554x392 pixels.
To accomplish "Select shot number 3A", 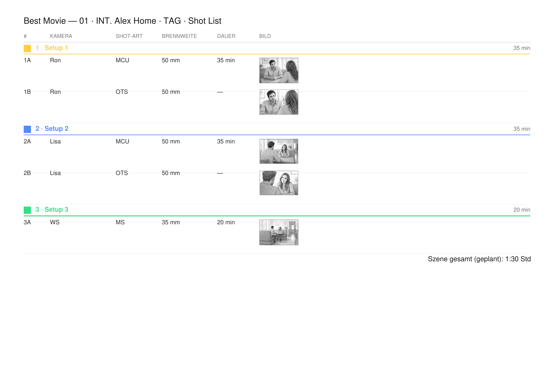I will click(27, 222).
